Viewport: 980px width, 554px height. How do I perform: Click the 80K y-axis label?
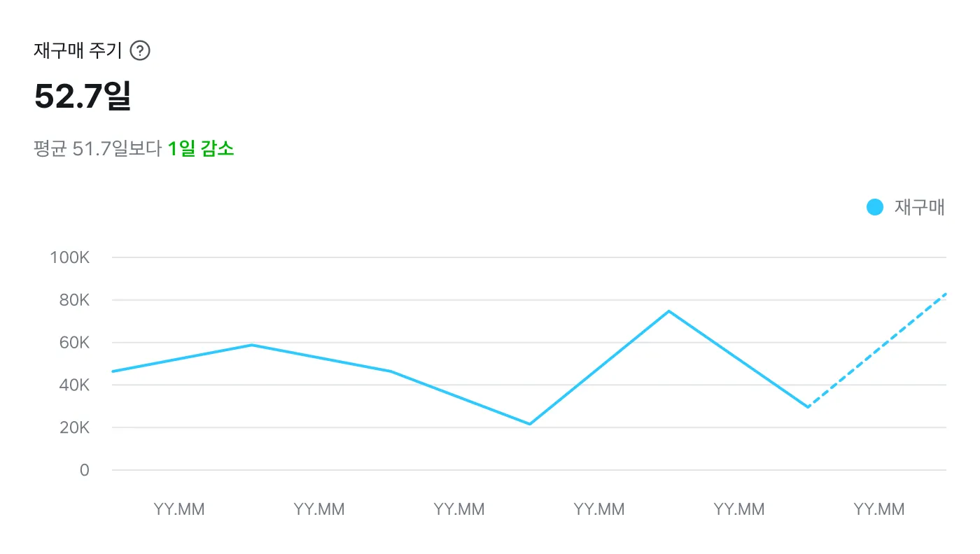click(x=73, y=300)
